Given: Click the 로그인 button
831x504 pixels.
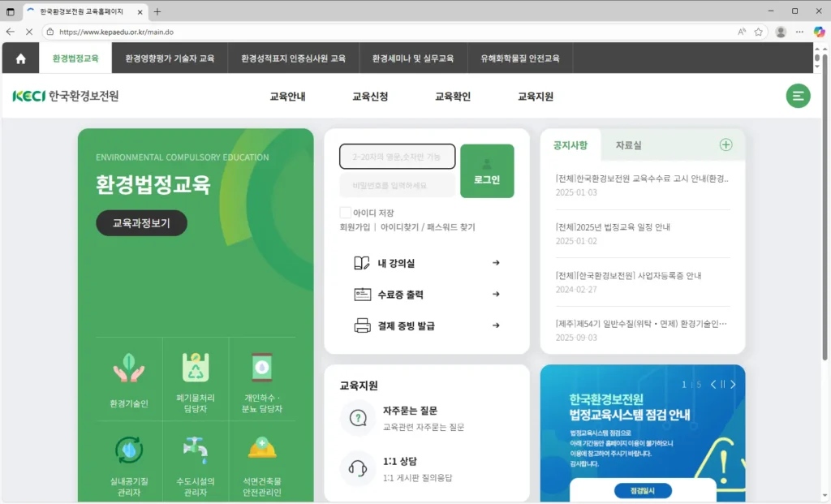Looking at the screenshot, I should (x=489, y=171).
